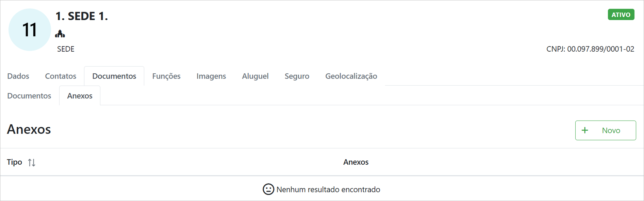Click the Tipo column header
This screenshot has width=644, height=201.
tap(14, 162)
